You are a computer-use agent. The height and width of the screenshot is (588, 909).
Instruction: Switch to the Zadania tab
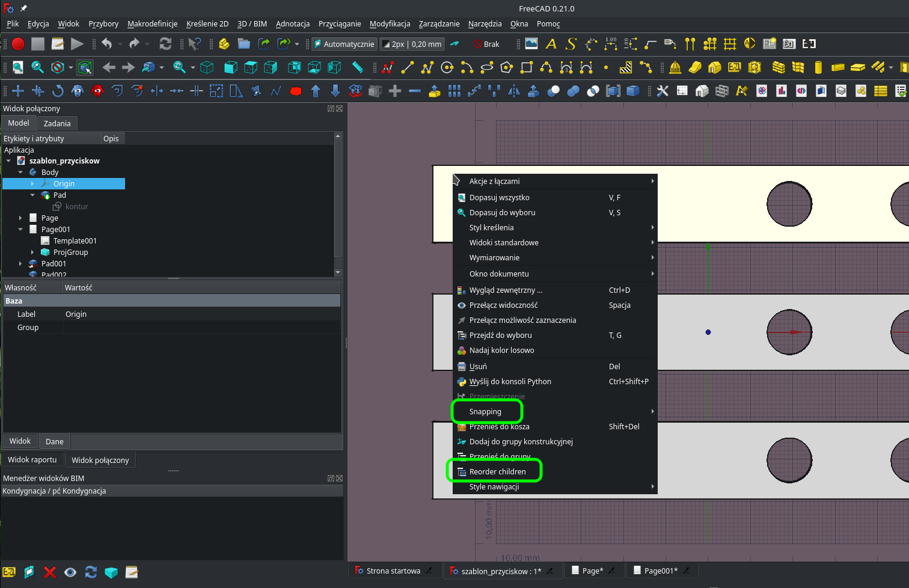[57, 123]
